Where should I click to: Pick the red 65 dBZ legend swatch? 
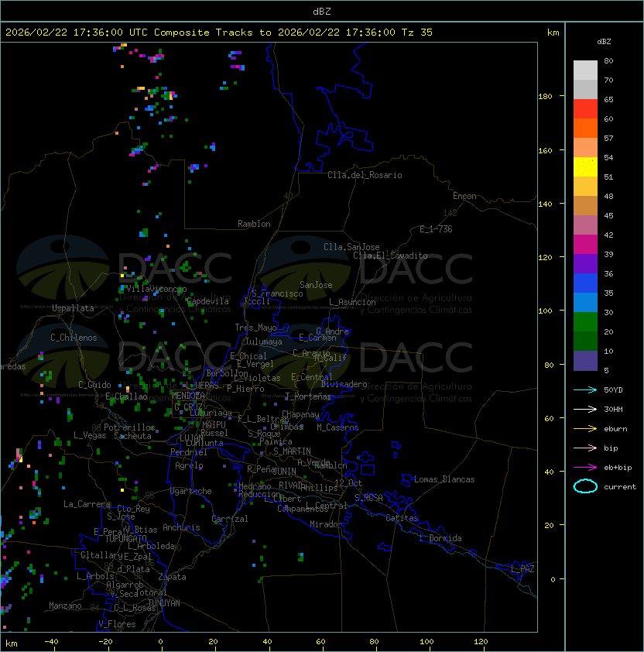585,108
